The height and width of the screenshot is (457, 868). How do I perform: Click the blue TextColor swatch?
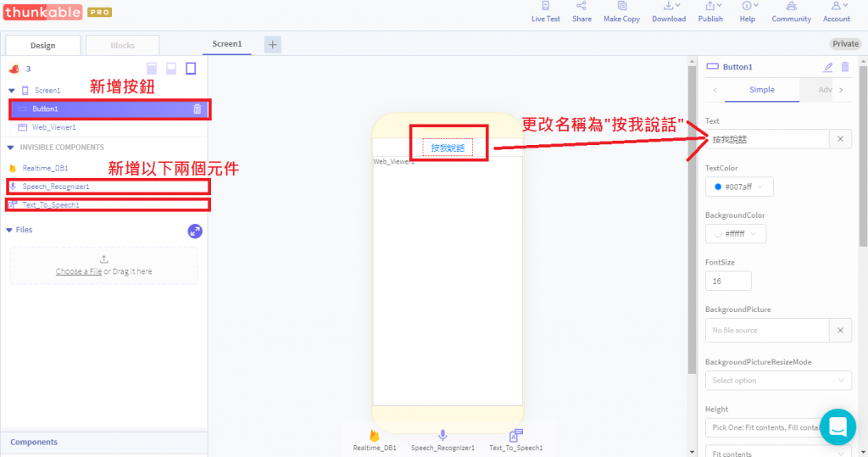pyautogui.click(x=718, y=187)
